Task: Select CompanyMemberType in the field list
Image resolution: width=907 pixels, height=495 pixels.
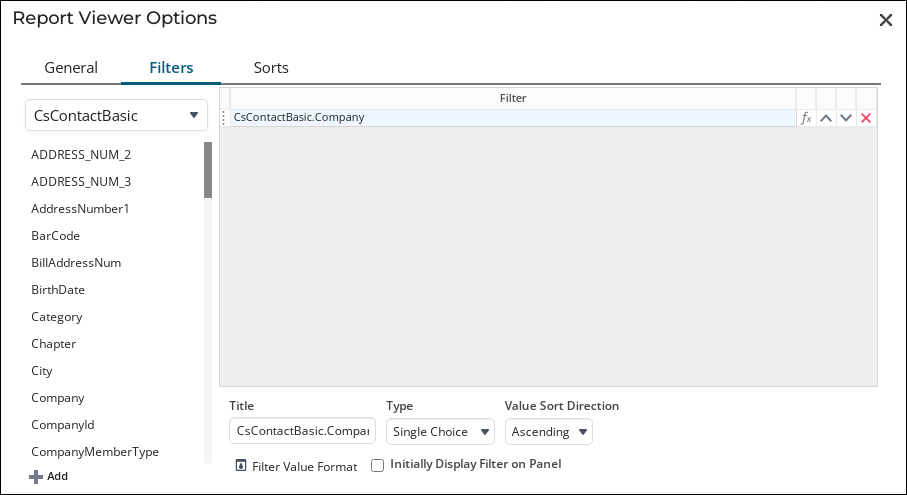Action: [x=95, y=452]
